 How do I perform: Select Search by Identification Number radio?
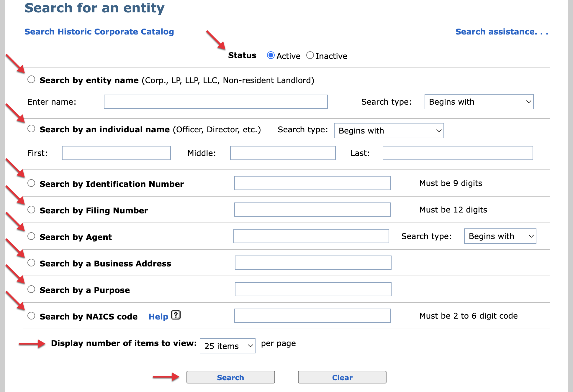click(x=31, y=183)
